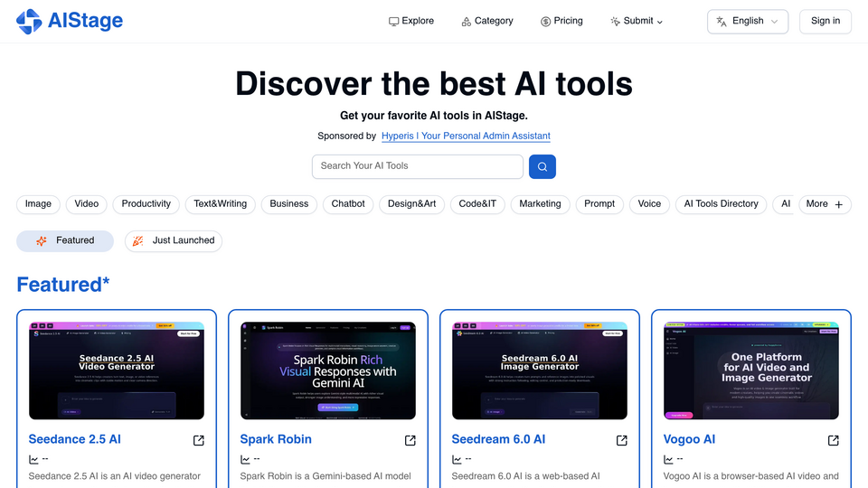Expand the Submit menu chevron
Viewport: 868px width, 488px height.
660,22
